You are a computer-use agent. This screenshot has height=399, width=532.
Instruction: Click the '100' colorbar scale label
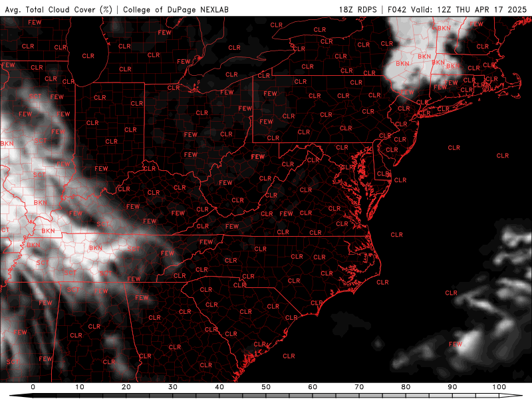(499, 387)
